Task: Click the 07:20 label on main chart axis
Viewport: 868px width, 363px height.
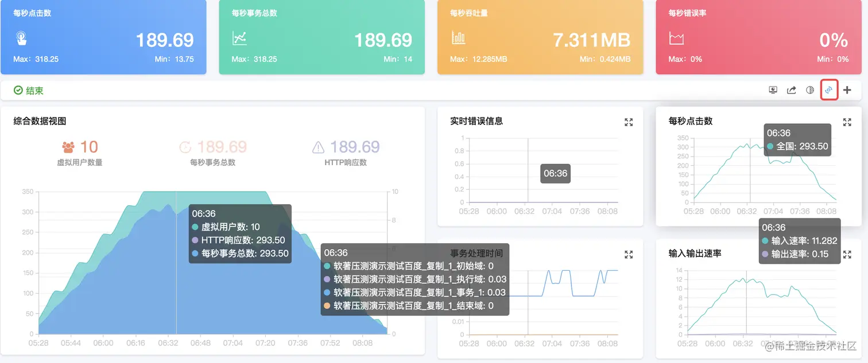Action: (x=265, y=343)
